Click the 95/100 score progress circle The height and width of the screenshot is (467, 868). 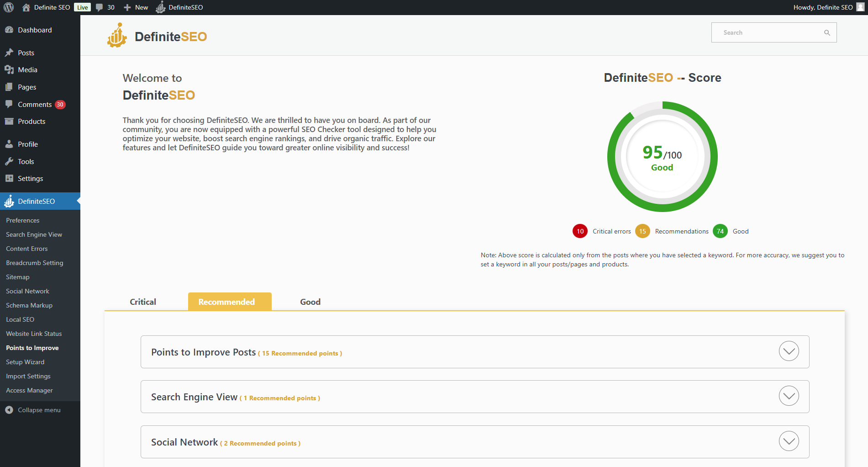(662, 156)
